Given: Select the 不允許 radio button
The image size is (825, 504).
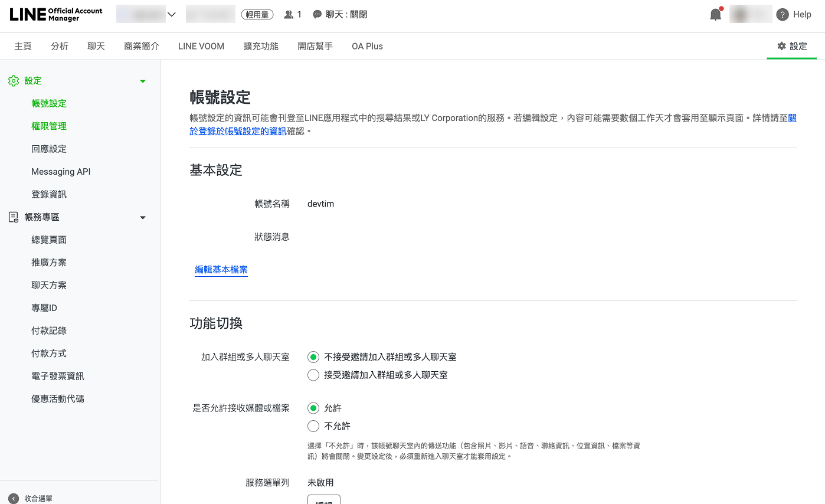Looking at the screenshot, I should 313,426.
